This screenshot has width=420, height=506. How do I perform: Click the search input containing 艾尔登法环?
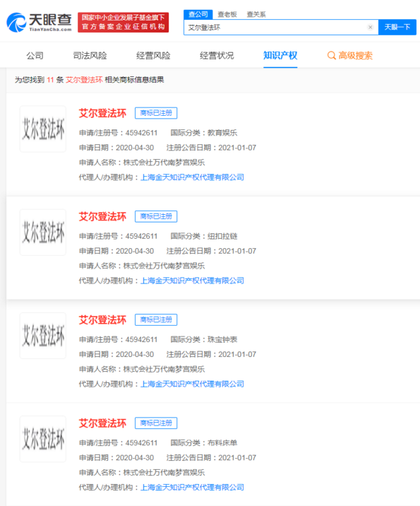coord(281,27)
